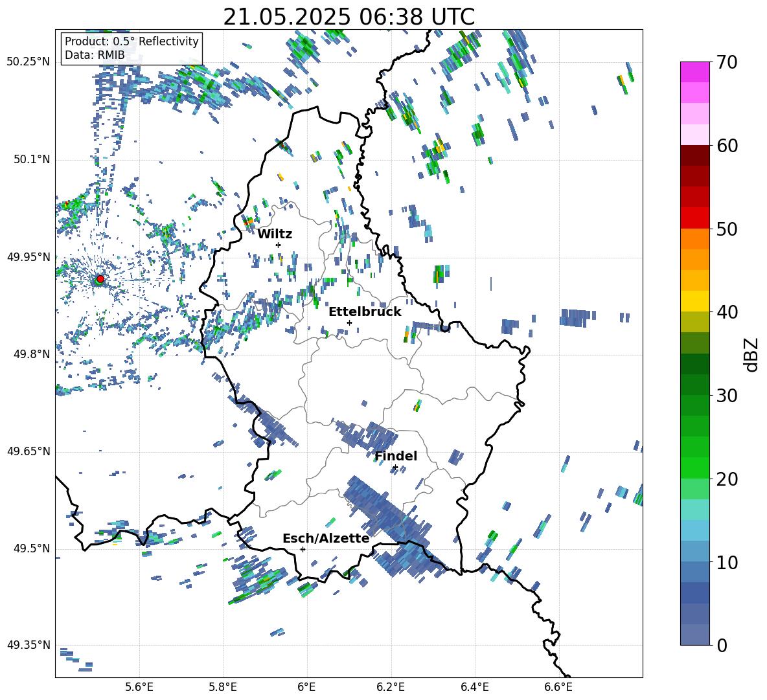Click the 49.8°N latitude label

[31, 354]
